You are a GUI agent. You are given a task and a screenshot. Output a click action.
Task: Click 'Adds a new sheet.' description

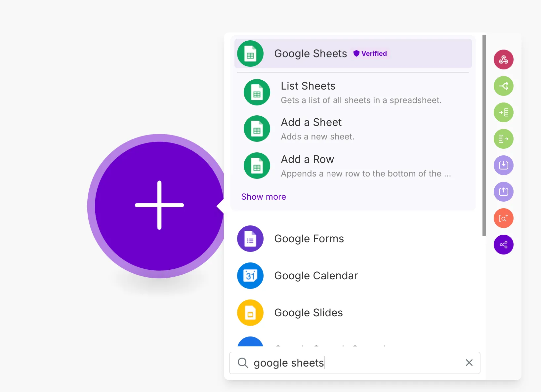tap(317, 137)
